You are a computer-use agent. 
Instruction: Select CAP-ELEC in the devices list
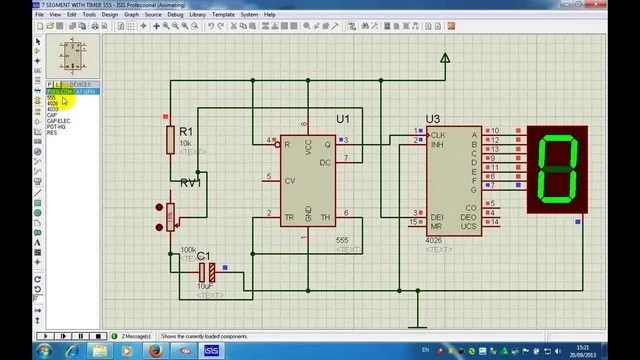tap(58, 121)
